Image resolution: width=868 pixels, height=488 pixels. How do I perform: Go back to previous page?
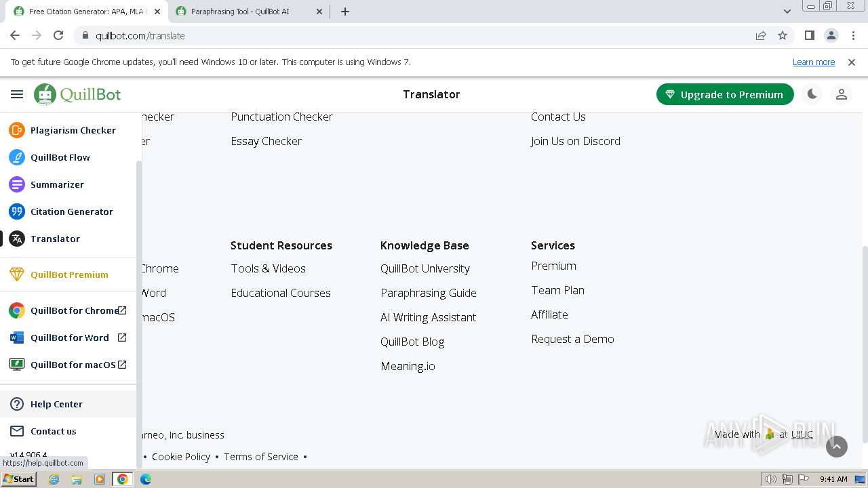[x=15, y=35]
